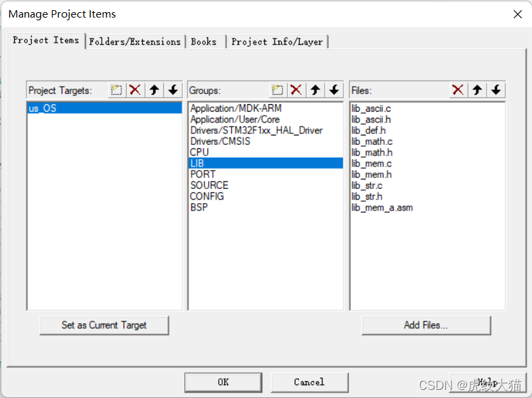This screenshot has width=532, height=398.
Task: Click the Cancel button
Action: (310, 382)
